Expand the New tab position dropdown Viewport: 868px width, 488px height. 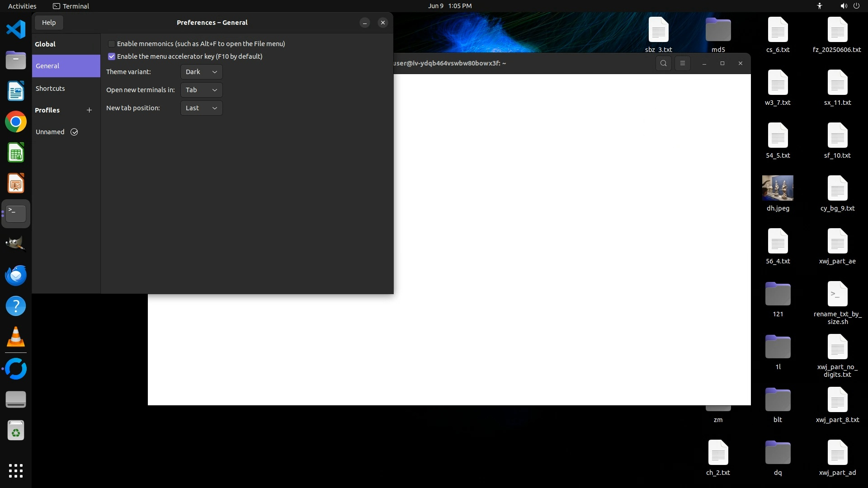click(201, 108)
